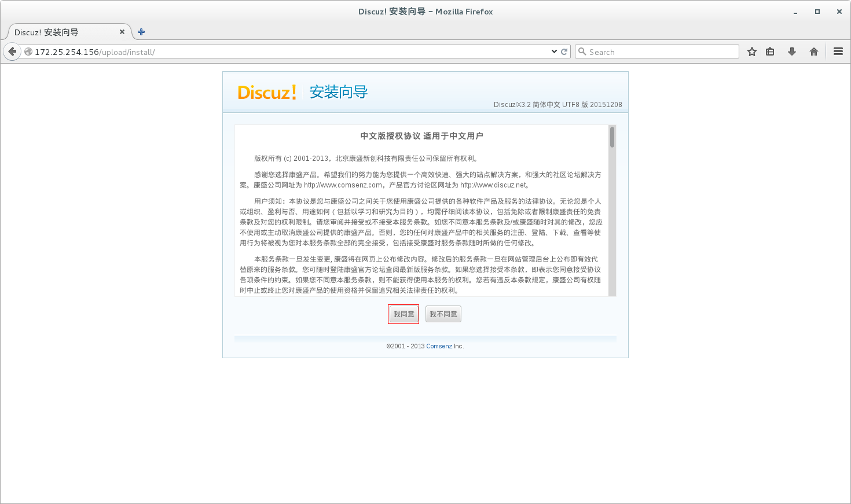851x504 pixels.
Task: Open the Comsenz footer link
Action: pyautogui.click(x=439, y=346)
